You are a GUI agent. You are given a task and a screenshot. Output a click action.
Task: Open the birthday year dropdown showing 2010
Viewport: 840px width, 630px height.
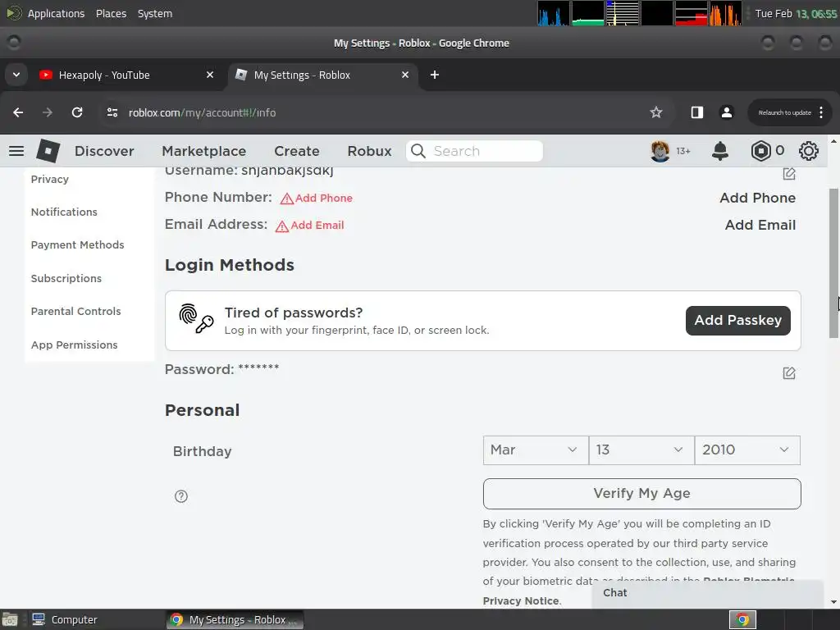(x=747, y=450)
